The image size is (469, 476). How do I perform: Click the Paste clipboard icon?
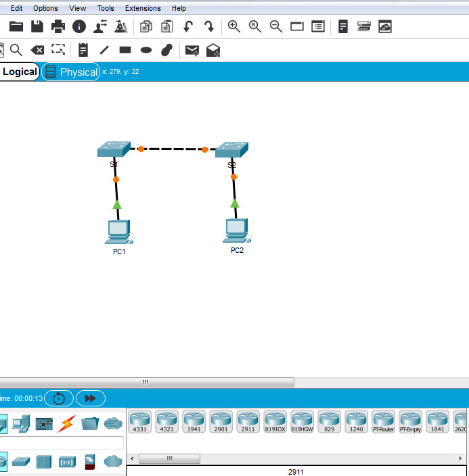point(167,26)
